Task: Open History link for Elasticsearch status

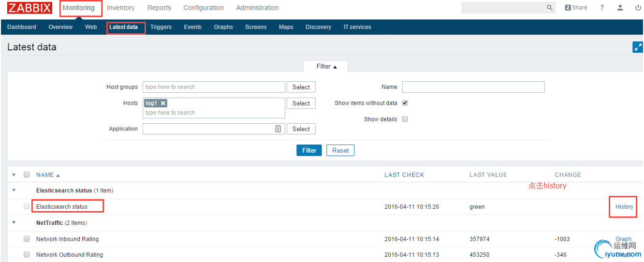Action: (624, 207)
